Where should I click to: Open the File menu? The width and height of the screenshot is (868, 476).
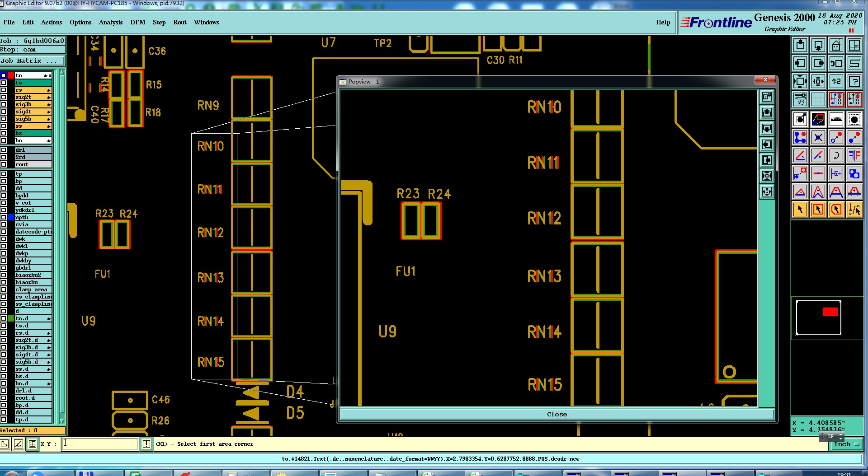point(9,22)
